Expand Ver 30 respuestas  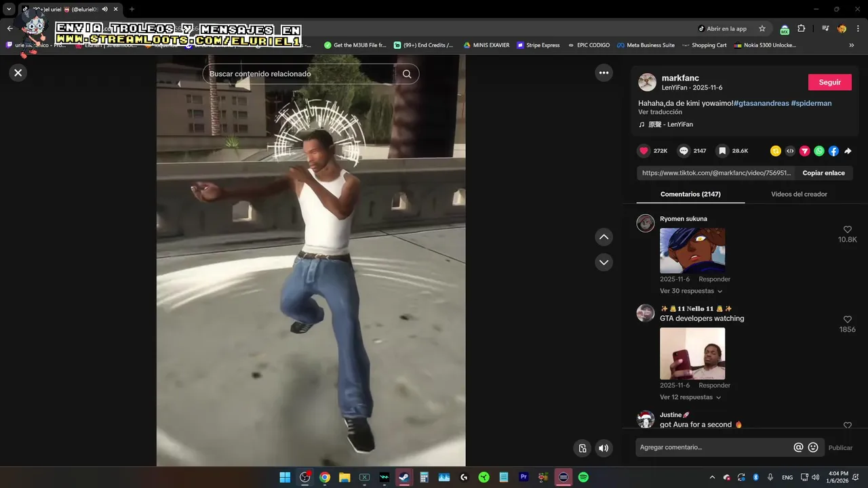(x=690, y=291)
